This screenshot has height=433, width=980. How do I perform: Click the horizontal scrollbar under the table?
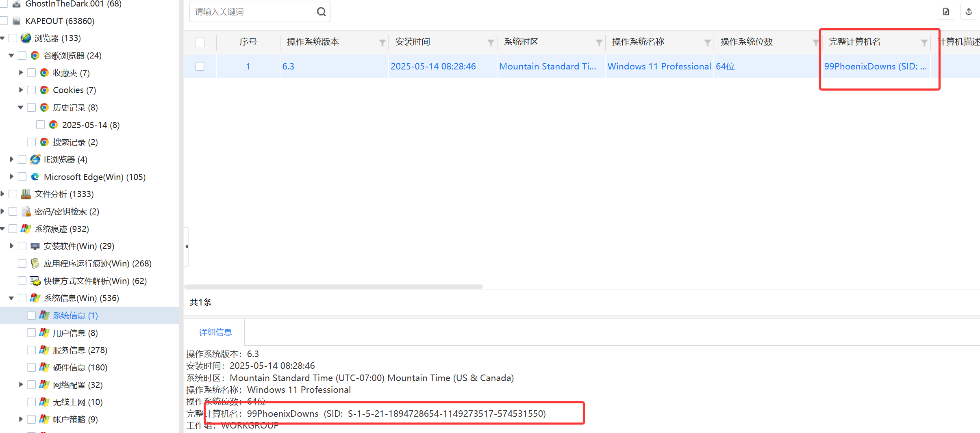pos(333,287)
